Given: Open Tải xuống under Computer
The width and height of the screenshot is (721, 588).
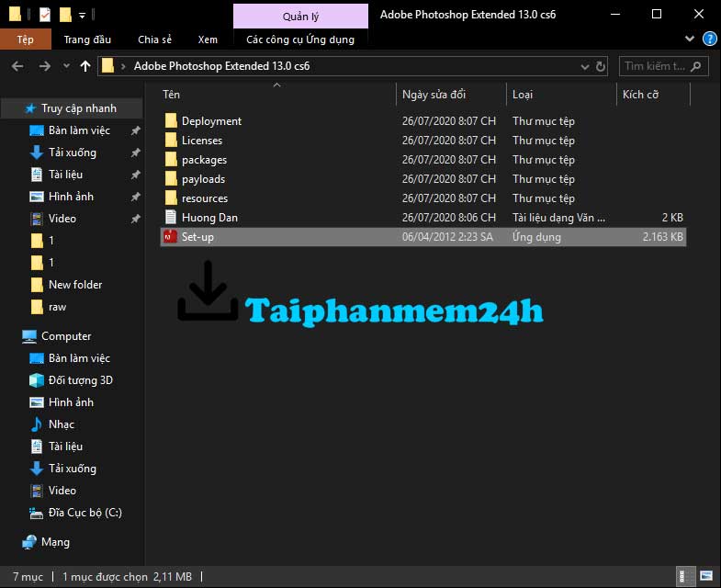Looking at the screenshot, I should tap(73, 469).
